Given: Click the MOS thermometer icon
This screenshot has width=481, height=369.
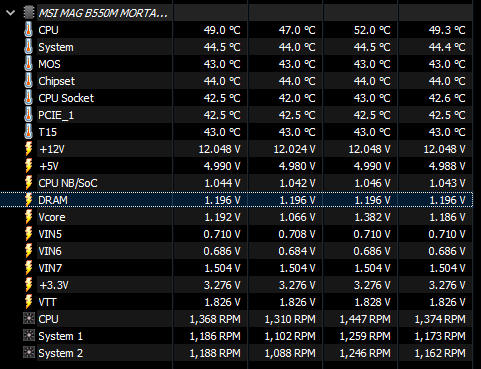Looking at the screenshot, I should click(x=28, y=64).
